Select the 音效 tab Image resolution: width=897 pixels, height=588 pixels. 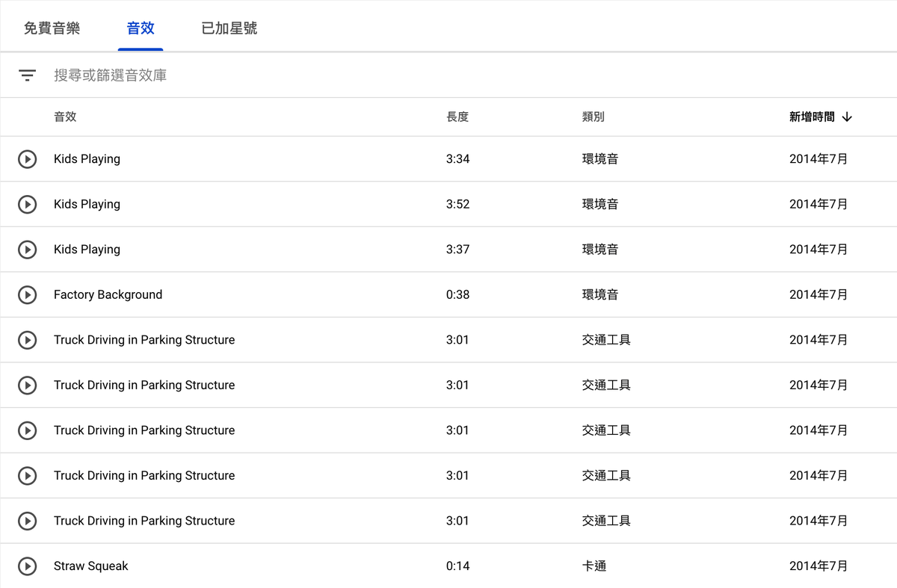[x=141, y=28]
